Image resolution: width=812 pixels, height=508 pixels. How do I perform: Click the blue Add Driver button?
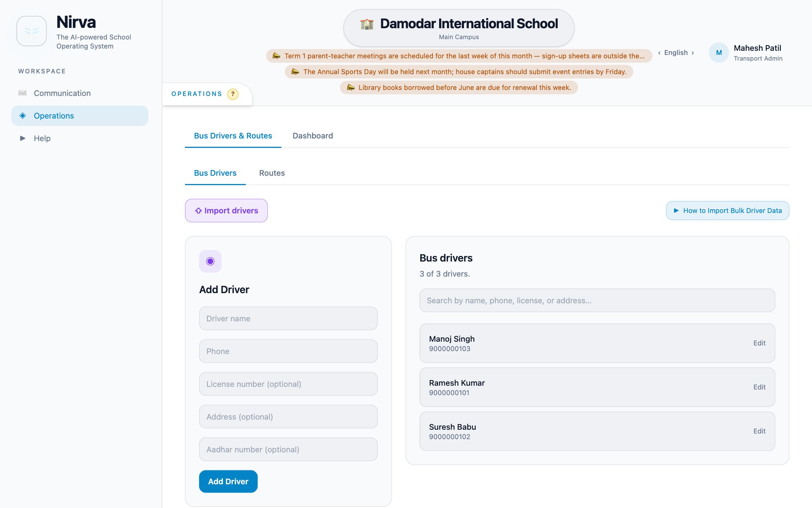click(x=228, y=481)
